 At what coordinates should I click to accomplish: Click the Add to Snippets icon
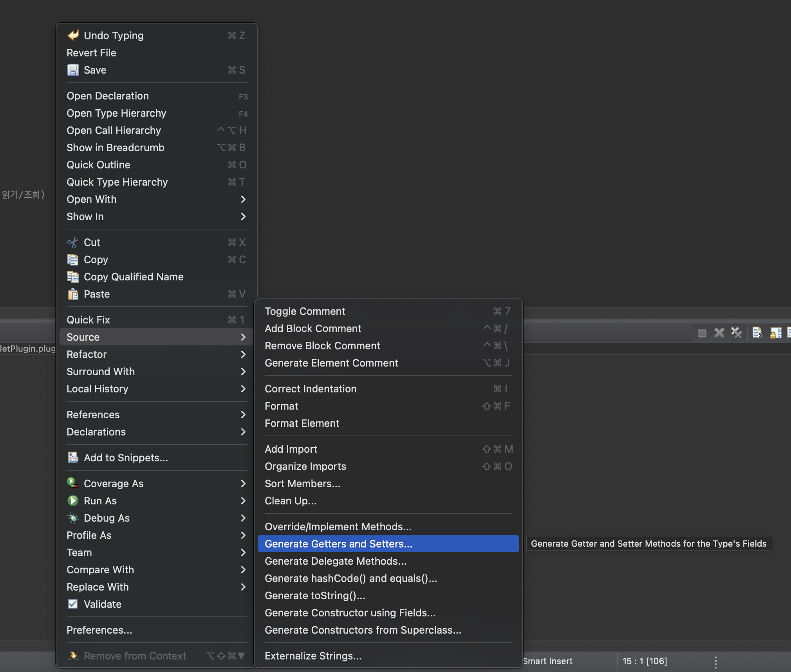pyautogui.click(x=73, y=457)
